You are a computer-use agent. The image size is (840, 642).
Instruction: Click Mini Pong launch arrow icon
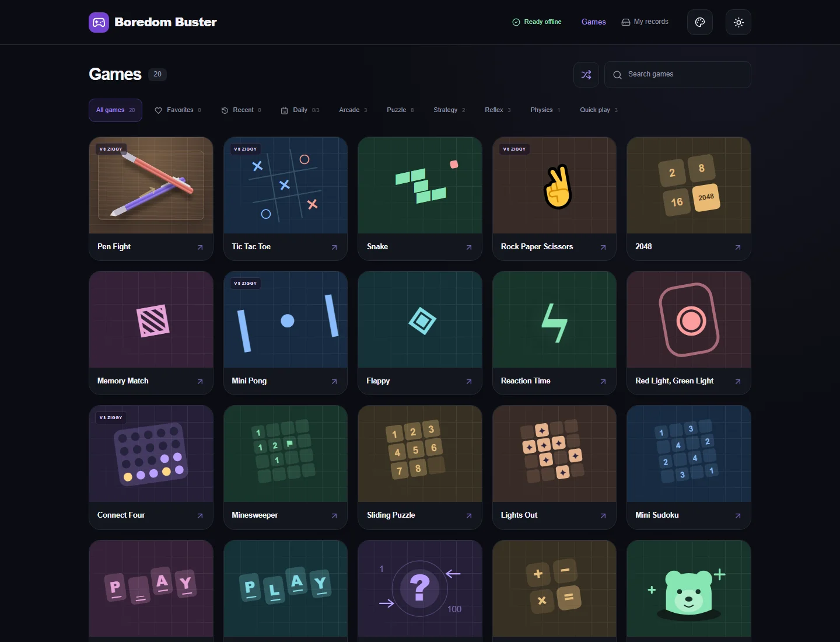tap(334, 382)
